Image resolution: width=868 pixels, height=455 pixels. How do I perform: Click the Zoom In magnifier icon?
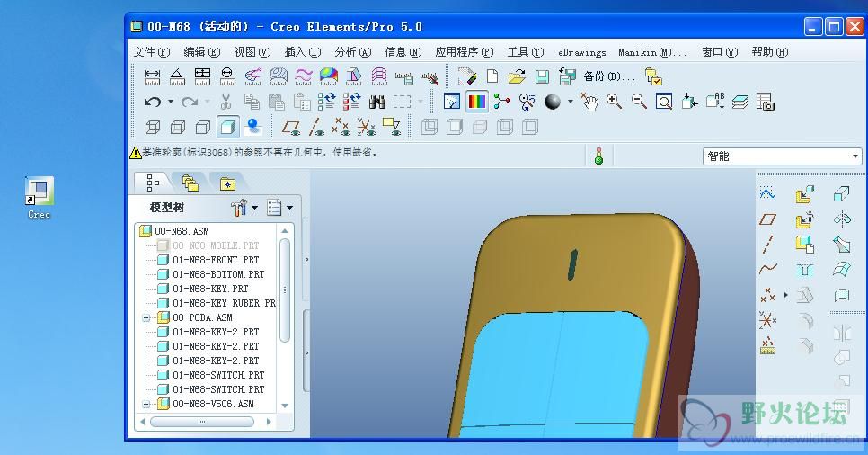[614, 102]
